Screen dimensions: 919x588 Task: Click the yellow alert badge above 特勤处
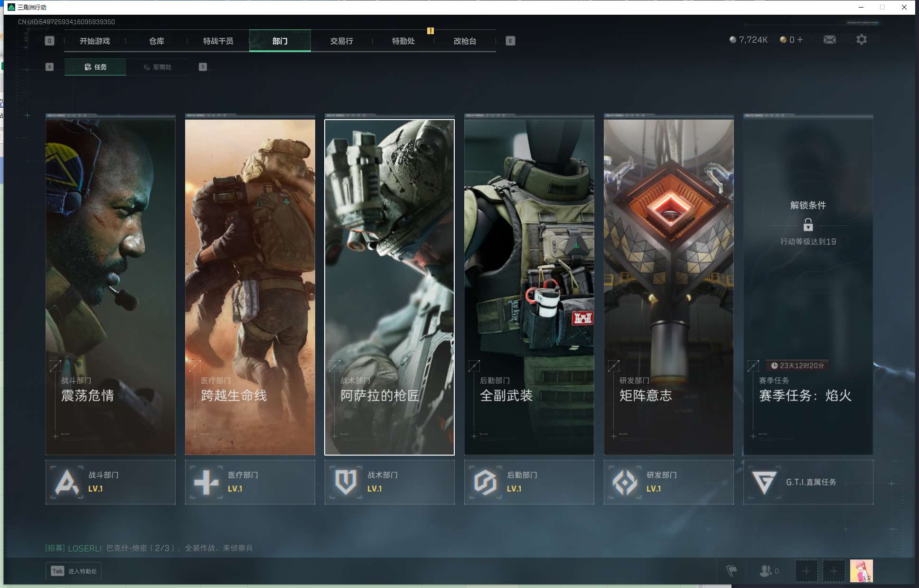point(431,31)
